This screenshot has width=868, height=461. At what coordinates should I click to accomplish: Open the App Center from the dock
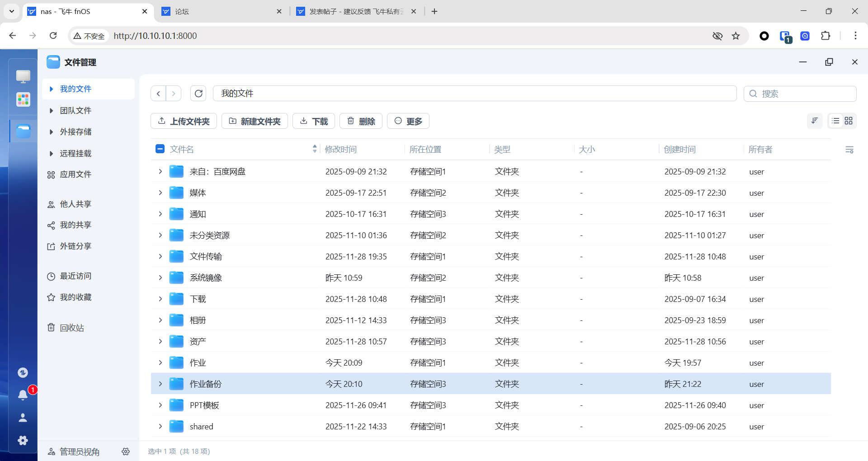pyautogui.click(x=23, y=99)
